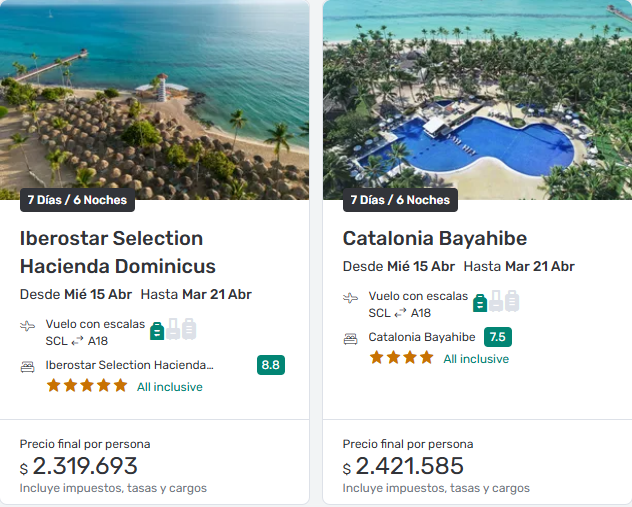Click the bed icon in Iberostar card
This screenshot has height=507, width=632.
pos(28,366)
